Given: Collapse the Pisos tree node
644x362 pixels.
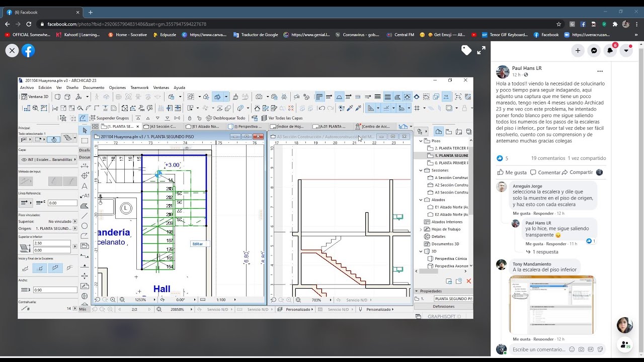Looking at the screenshot, I should pos(421,141).
